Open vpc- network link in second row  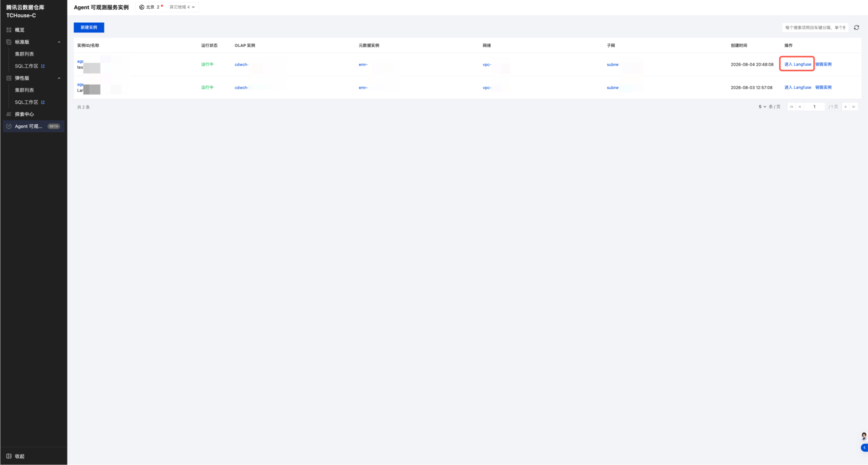point(487,87)
